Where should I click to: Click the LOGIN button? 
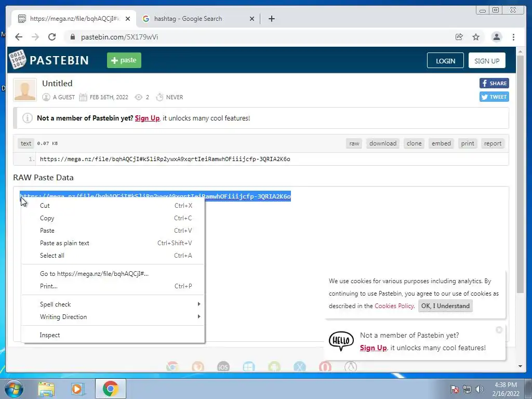[x=445, y=61]
